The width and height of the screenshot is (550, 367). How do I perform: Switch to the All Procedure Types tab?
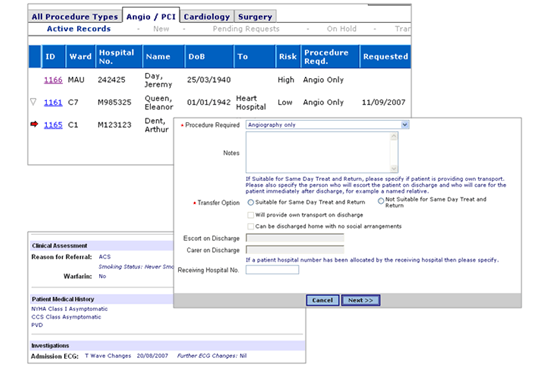point(75,16)
